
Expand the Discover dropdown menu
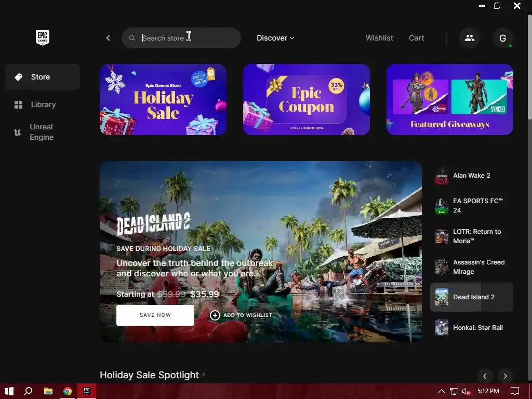point(275,38)
